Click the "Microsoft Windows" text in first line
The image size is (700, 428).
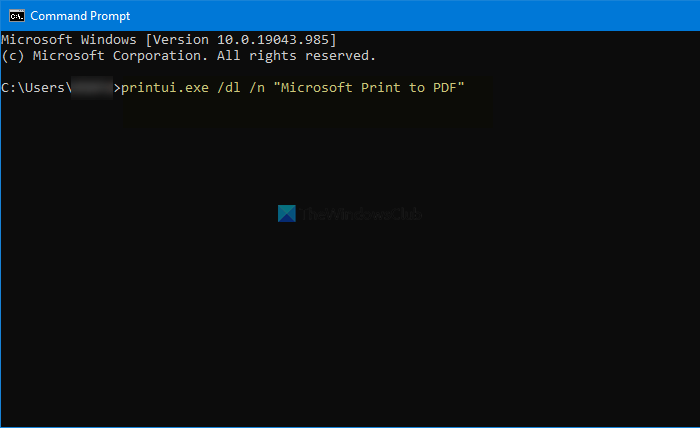pyautogui.click(x=69, y=39)
